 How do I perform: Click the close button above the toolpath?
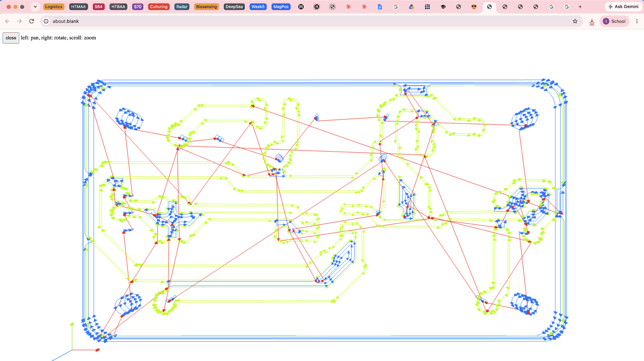(x=11, y=38)
